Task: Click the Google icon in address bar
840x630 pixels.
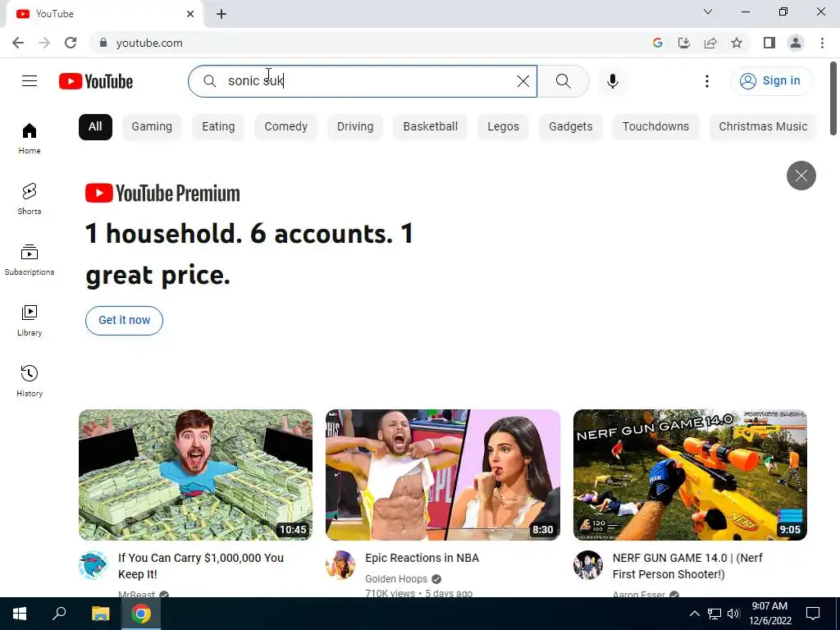Action: (x=658, y=43)
